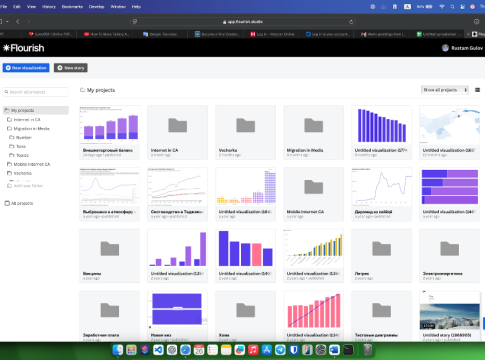The height and width of the screenshot is (360, 485).
Task: Open Safari from the dock
Action: pos(185,350)
